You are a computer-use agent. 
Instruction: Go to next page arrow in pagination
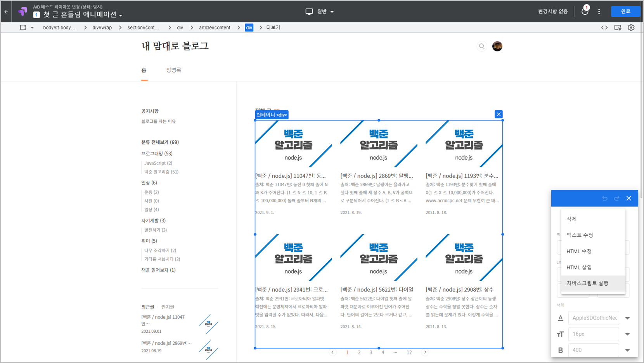click(425, 353)
